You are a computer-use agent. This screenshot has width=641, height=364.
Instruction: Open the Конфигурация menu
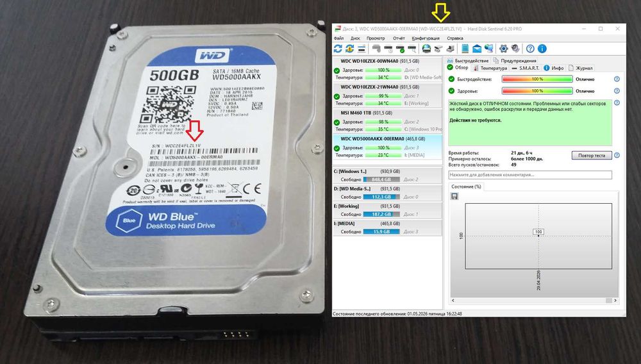pos(426,38)
